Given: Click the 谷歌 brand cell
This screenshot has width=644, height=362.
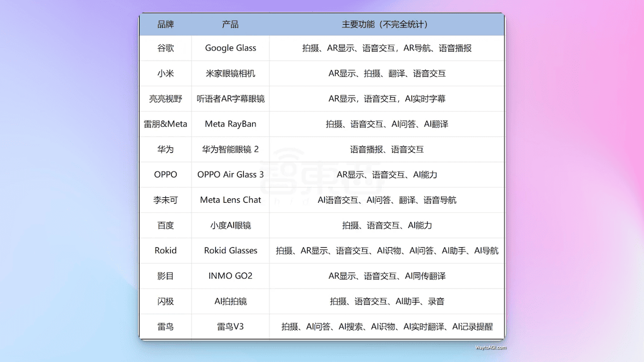Looking at the screenshot, I should [x=165, y=48].
